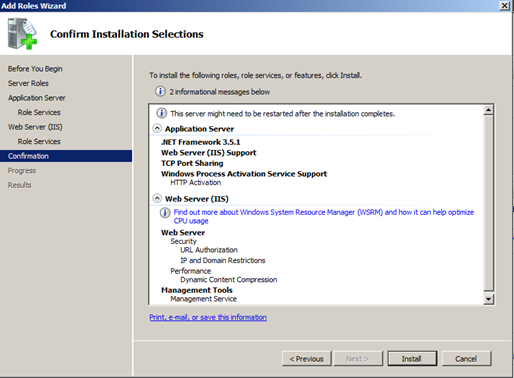Open Windows System Resource Manager info link
Image resolution: width=514 pixels, height=378 pixels.
(324, 216)
